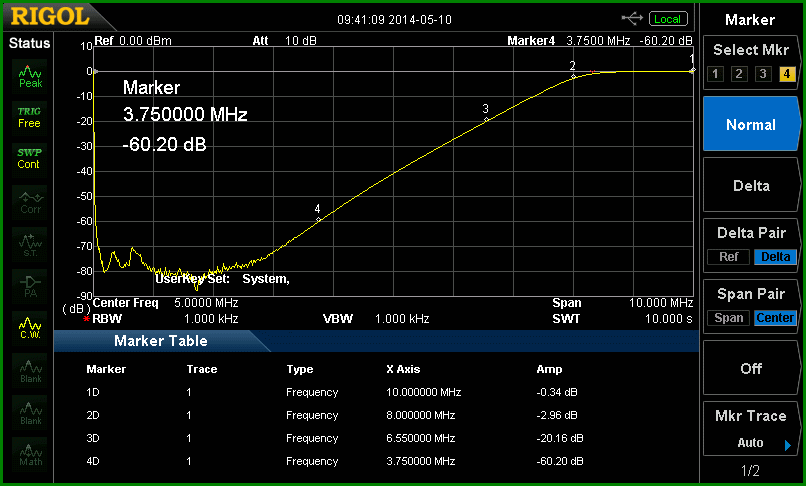Screen dimensions: 806x486
Task: Click the Local mode indicator
Action: click(x=668, y=19)
